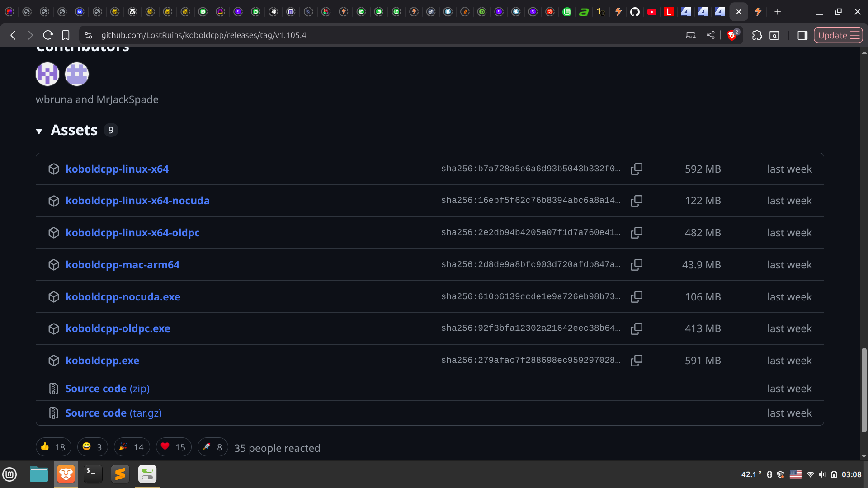Click the share page icon
The image size is (868, 488).
click(710, 35)
